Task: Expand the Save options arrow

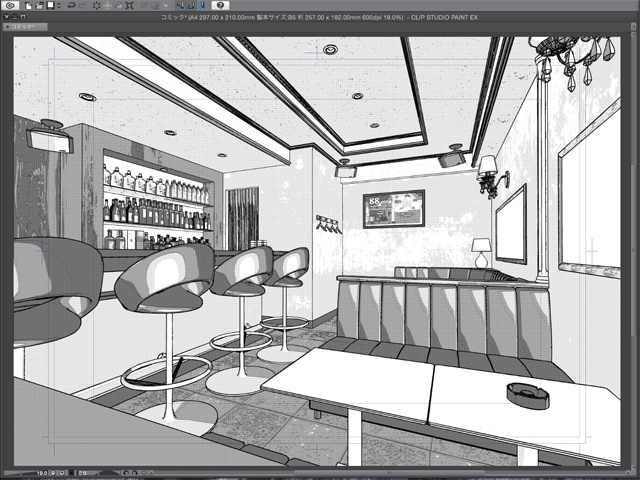Action: 59,6
